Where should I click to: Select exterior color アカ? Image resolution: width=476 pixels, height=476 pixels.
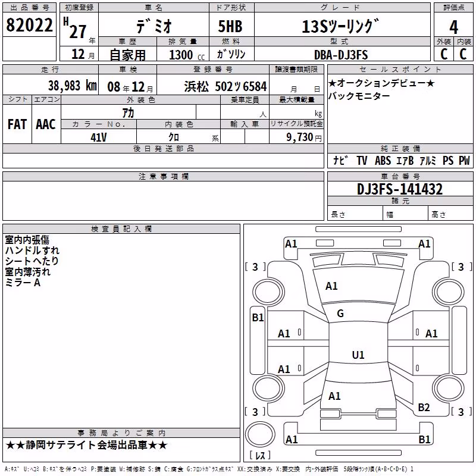coord(128,113)
